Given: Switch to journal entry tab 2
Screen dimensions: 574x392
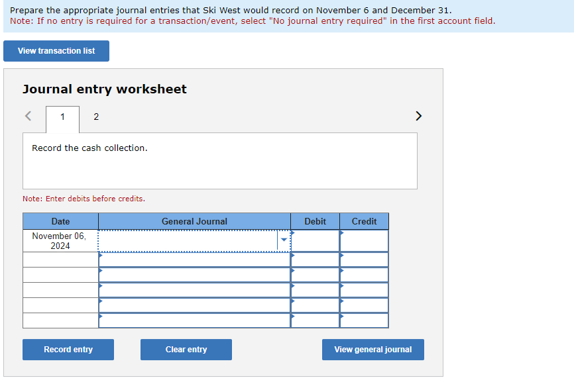Looking at the screenshot, I should [96, 116].
